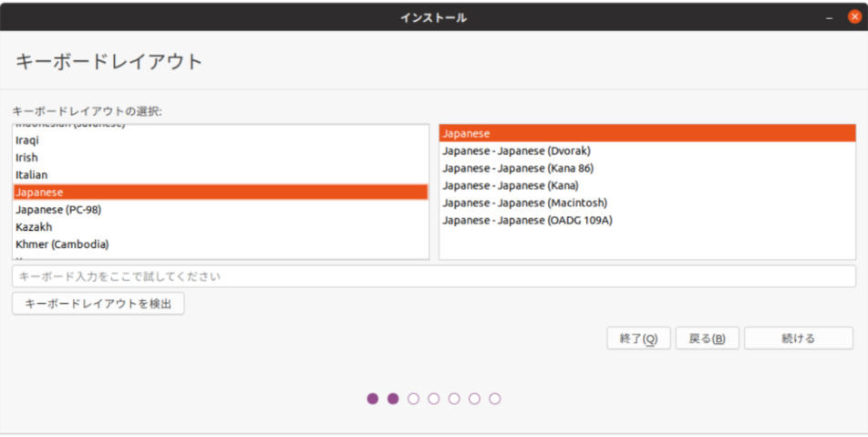Click the keyboard test input field
Viewport: 868px width, 437px height.
point(434,276)
